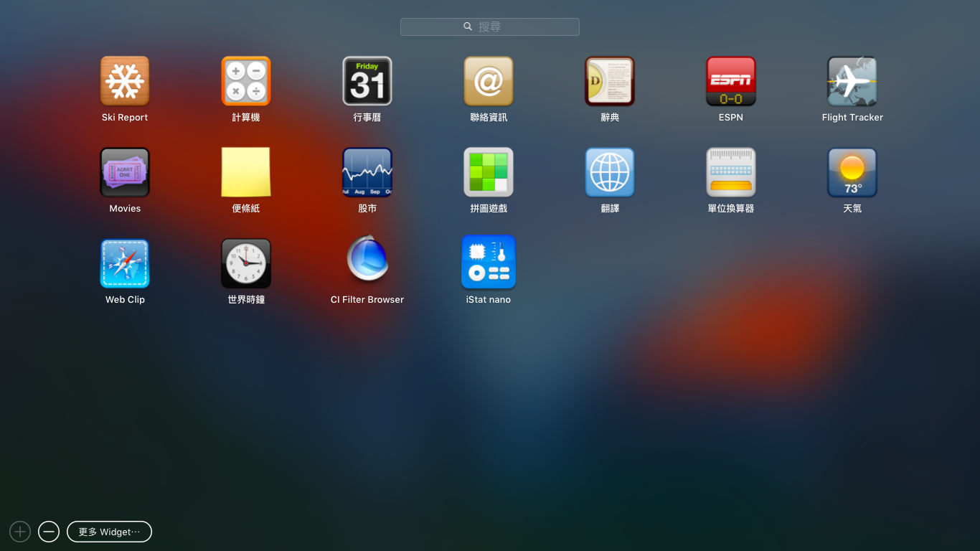Click the 搜尋 search field

pos(490,27)
